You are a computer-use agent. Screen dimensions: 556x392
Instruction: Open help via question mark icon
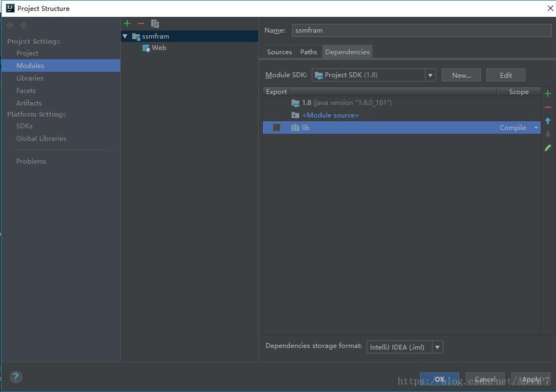point(16,377)
